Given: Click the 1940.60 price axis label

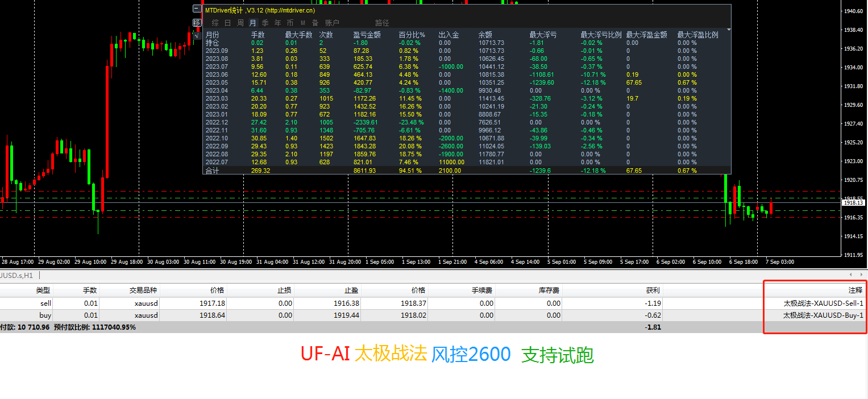Looking at the screenshot, I should [x=853, y=11].
